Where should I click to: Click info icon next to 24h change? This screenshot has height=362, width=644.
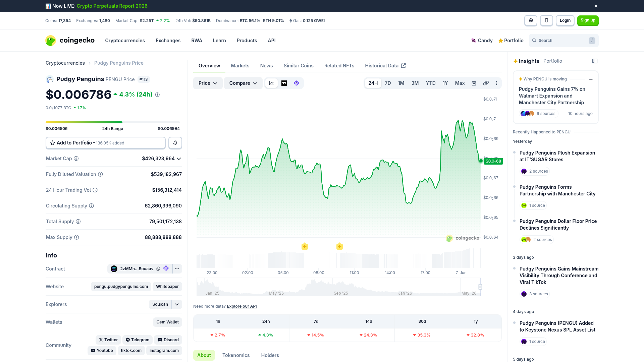pyautogui.click(x=157, y=95)
